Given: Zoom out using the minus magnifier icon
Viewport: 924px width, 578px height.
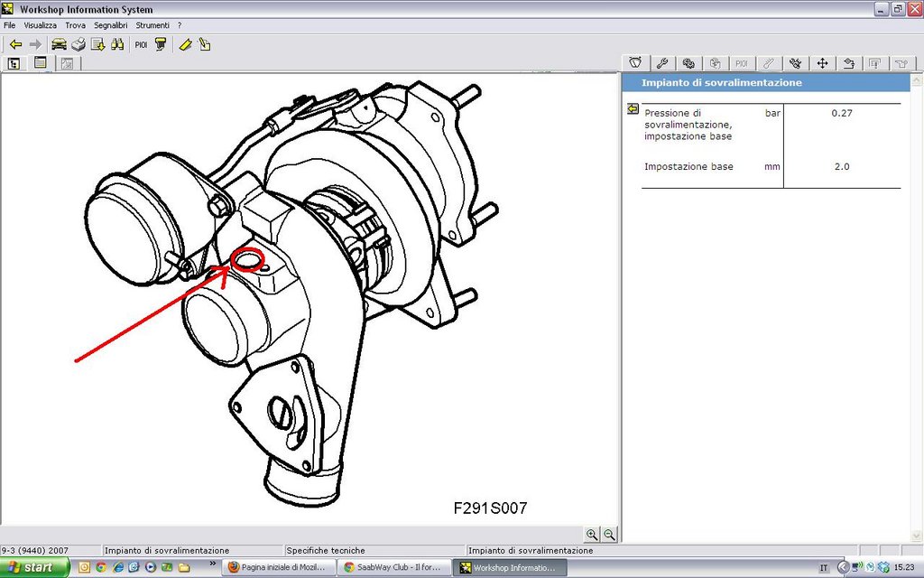Looking at the screenshot, I should (609, 535).
